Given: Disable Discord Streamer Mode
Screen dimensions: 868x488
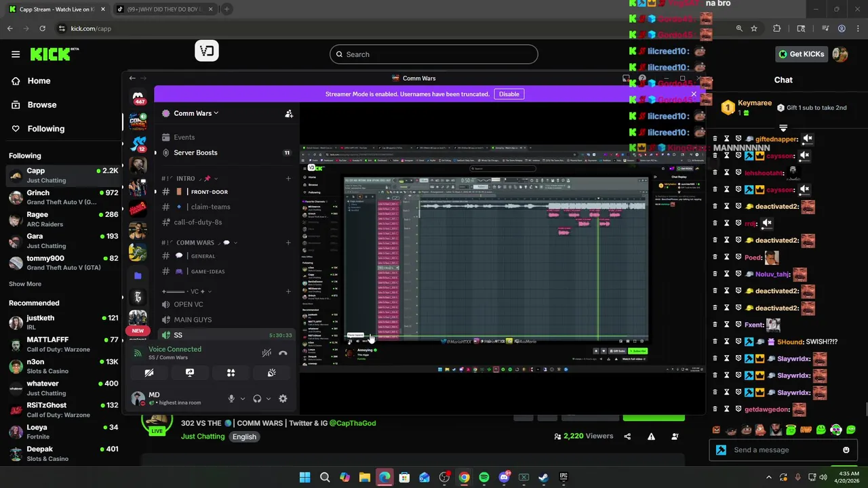Looking at the screenshot, I should pos(509,94).
